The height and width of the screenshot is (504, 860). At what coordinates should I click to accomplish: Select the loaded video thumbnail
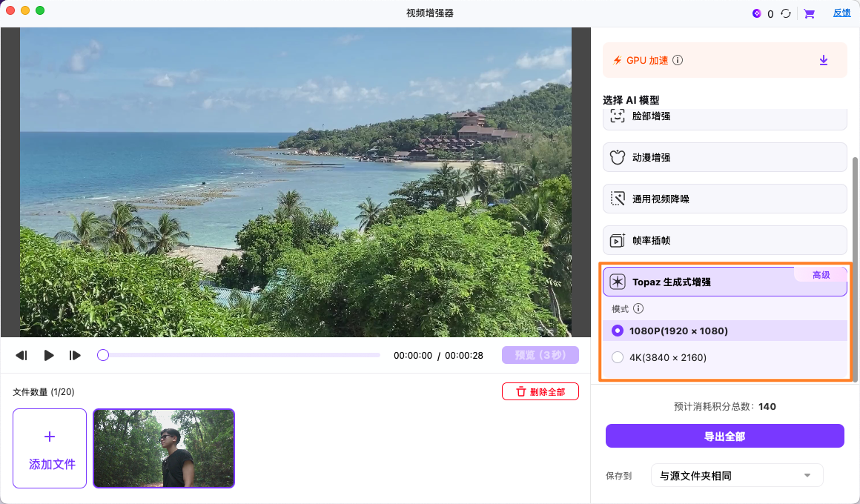pyautogui.click(x=163, y=448)
